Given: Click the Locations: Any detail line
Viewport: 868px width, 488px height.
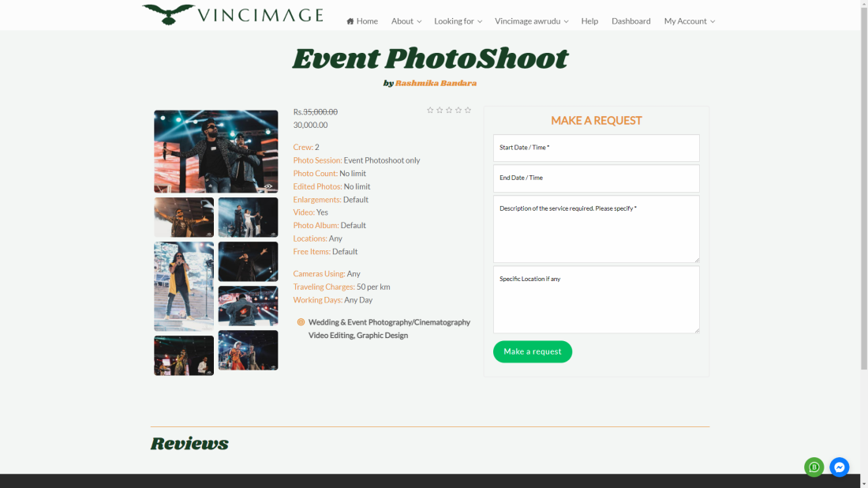Looking at the screenshot, I should pos(318,238).
